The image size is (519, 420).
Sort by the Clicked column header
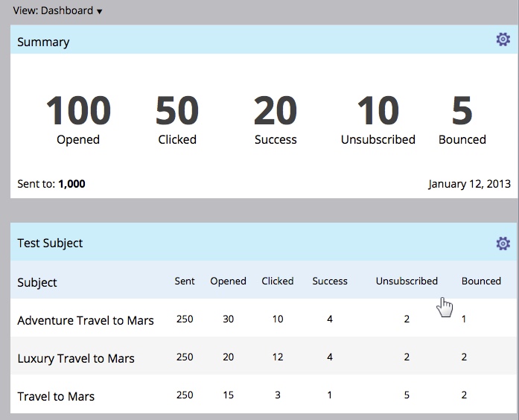tap(278, 281)
